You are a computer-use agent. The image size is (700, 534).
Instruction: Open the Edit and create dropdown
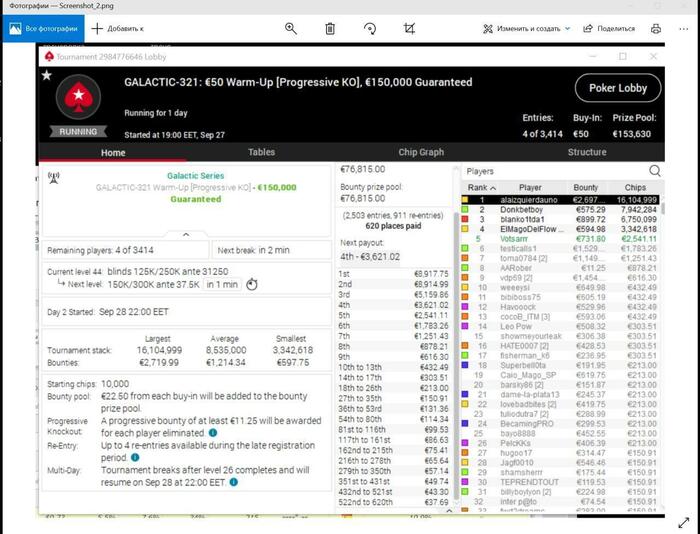(x=526, y=29)
